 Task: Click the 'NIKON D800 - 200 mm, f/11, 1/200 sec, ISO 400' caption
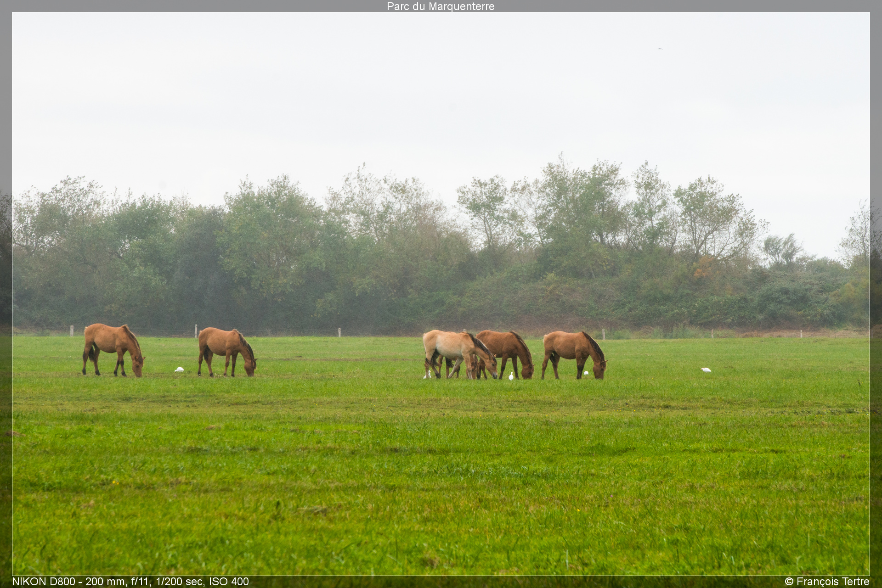(x=130, y=582)
